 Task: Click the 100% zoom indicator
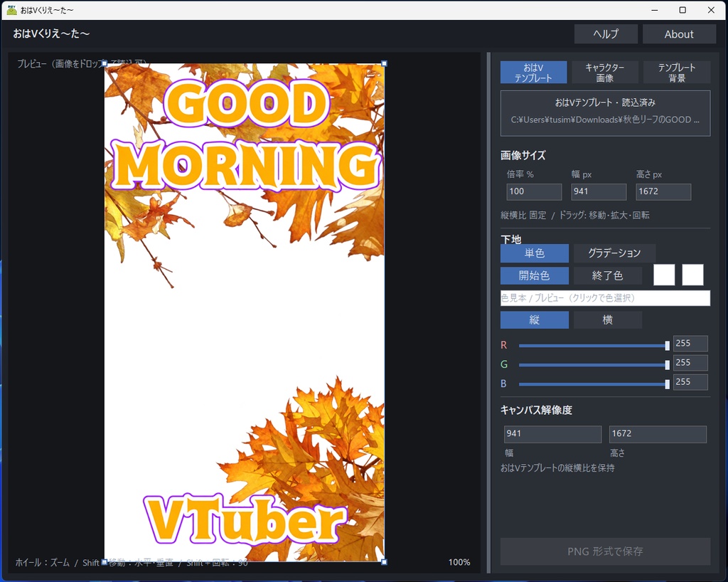[x=459, y=563]
